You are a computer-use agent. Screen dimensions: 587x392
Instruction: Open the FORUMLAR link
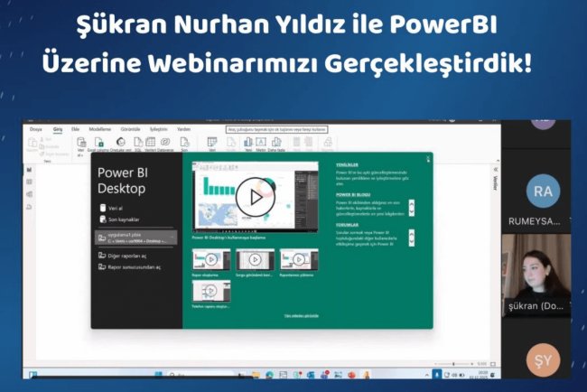(x=347, y=225)
